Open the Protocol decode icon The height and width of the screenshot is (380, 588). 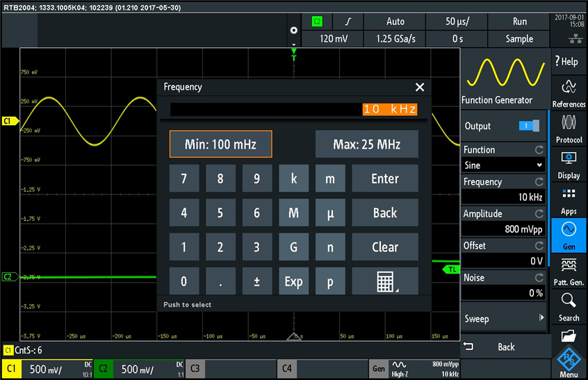569,128
